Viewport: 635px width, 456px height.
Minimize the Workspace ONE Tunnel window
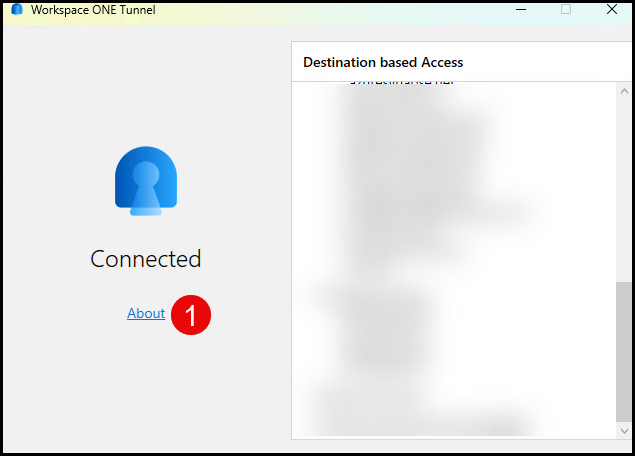tap(521, 10)
